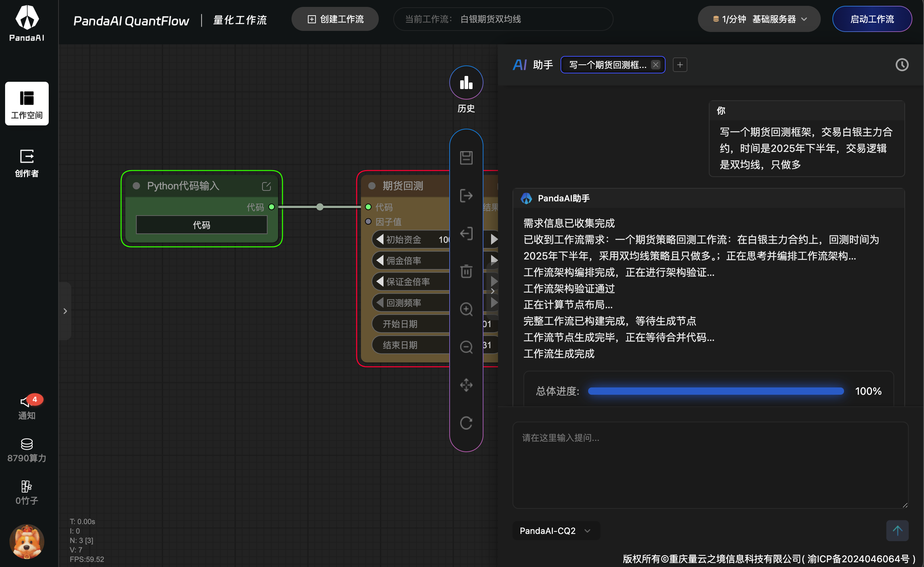Open the 代码 button in Python node
Image resolution: width=924 pixels, height=567 pixels.
pos(201,225)
